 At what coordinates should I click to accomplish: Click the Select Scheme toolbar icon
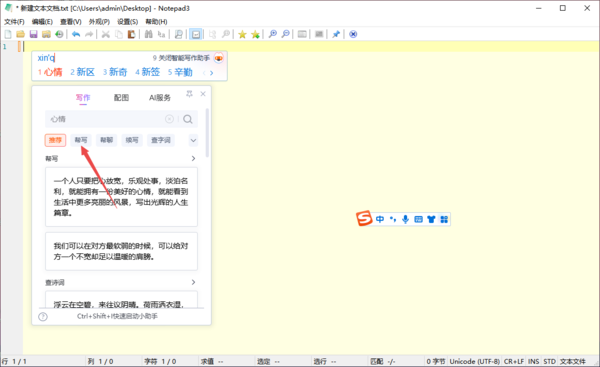pyautogui.click(x=302, y=34)
